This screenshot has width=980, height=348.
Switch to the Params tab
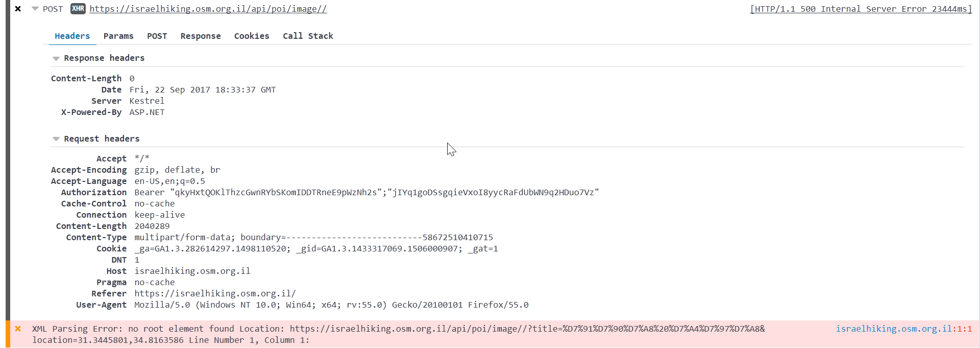pyautogui.click(x=118, y=36)
